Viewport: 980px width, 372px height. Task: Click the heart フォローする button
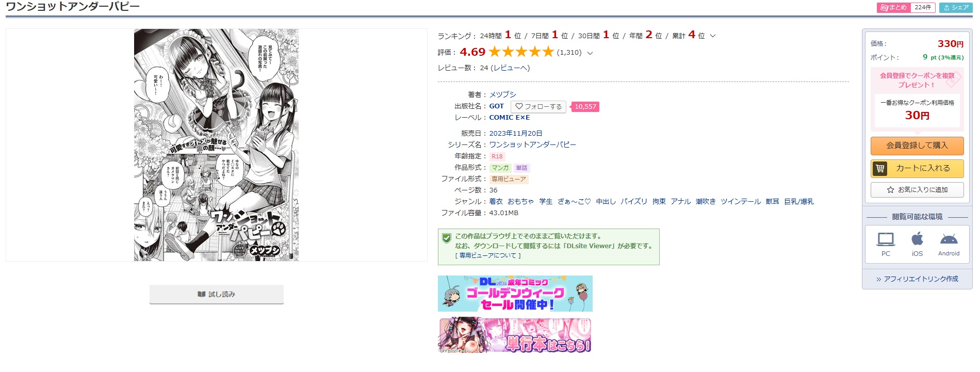coord(538,106)
